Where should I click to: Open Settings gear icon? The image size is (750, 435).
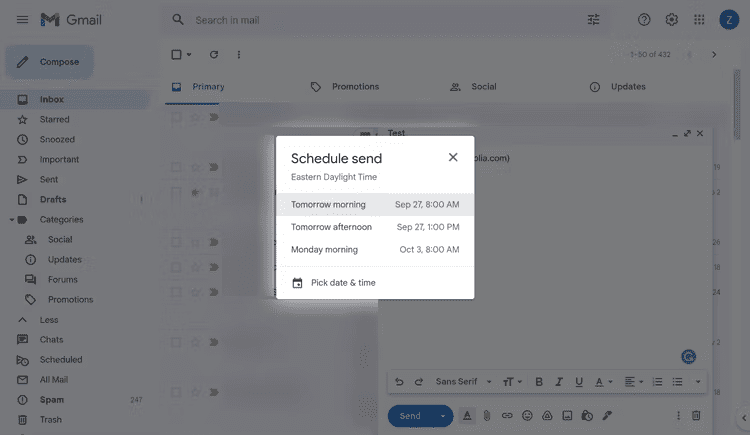point(672,20)
